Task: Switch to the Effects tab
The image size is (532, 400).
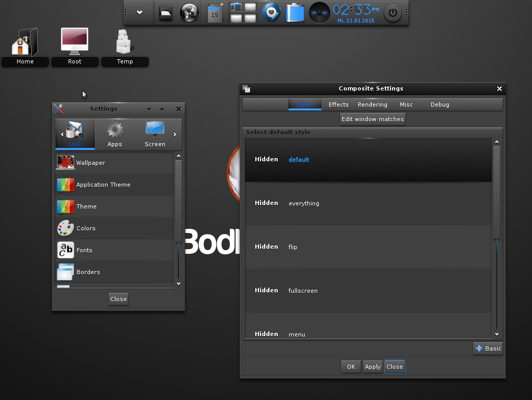Action: (x=338, y=105)
